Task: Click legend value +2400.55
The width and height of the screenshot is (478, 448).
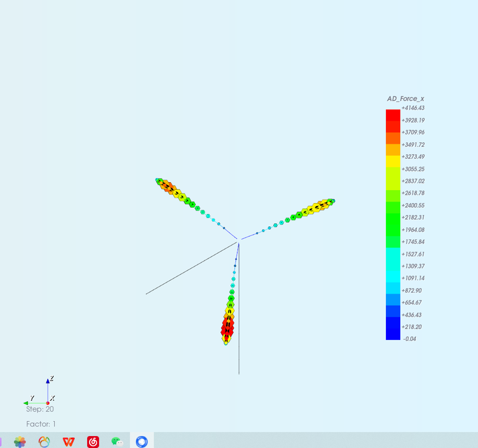Action: point(413,205)
